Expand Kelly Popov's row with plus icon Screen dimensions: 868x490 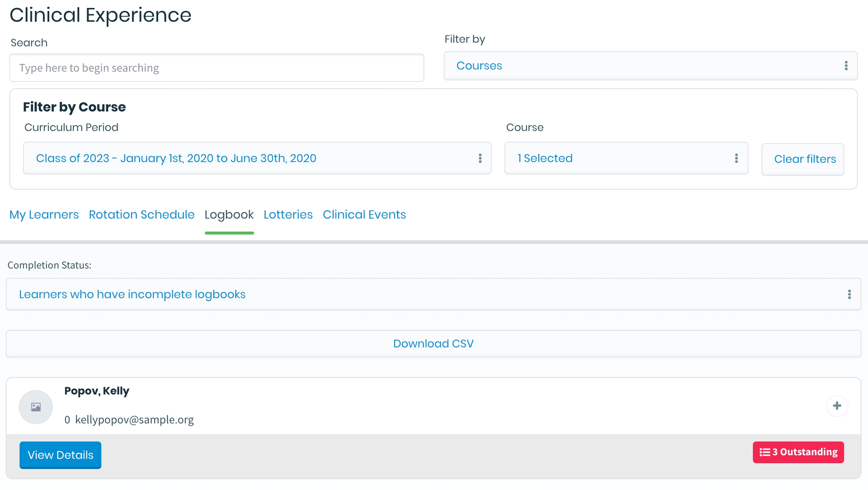(837, 406)
